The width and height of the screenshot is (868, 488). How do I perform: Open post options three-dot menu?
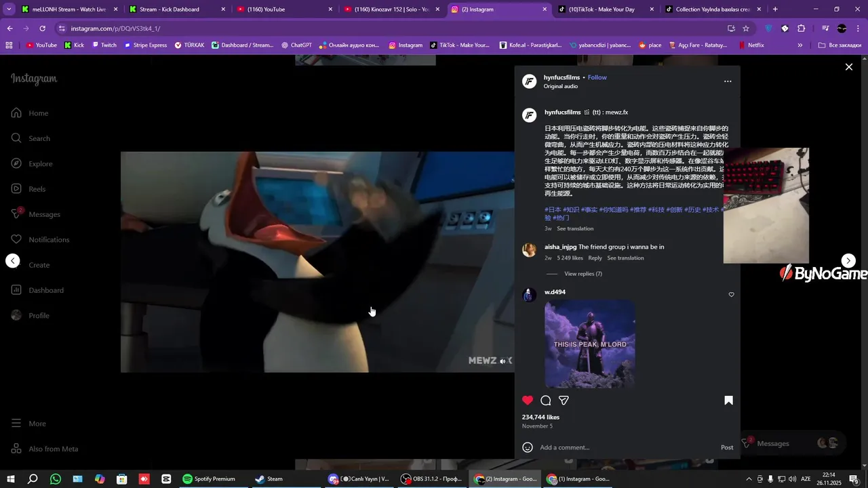click(728, 81)
